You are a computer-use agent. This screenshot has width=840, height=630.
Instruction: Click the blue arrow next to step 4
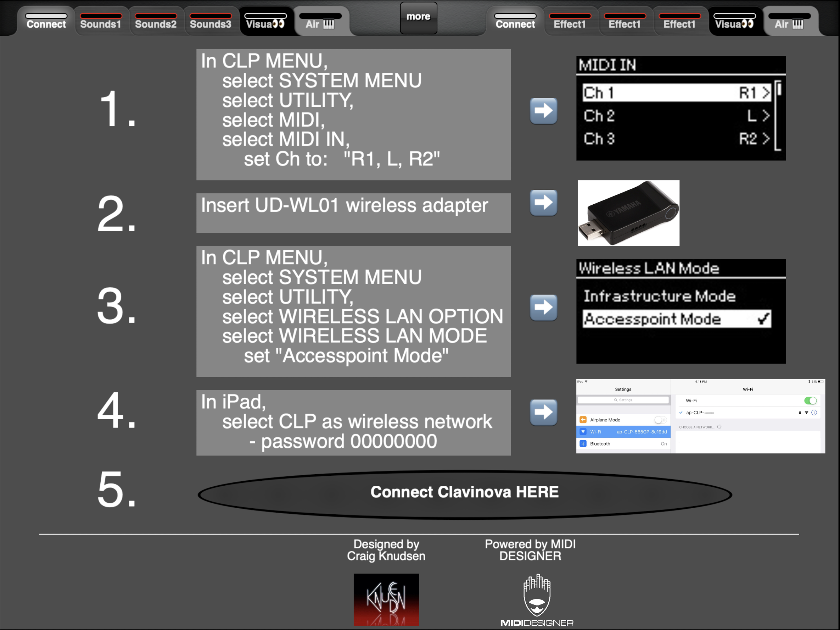tap(543, 412)
